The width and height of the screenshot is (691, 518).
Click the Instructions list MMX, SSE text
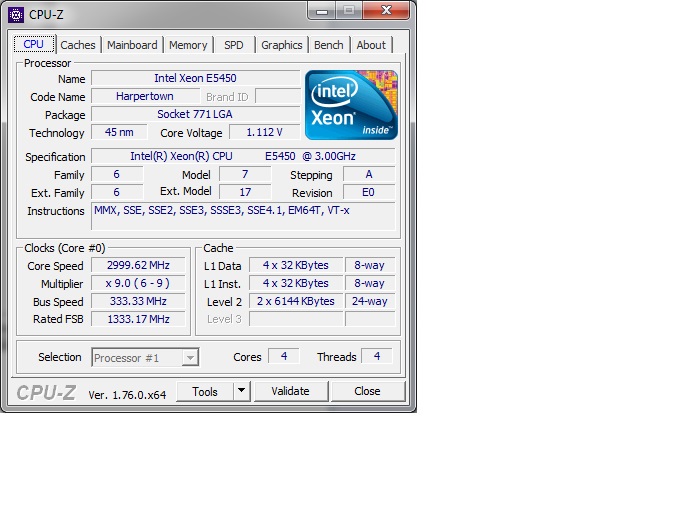tap(243, 216)
